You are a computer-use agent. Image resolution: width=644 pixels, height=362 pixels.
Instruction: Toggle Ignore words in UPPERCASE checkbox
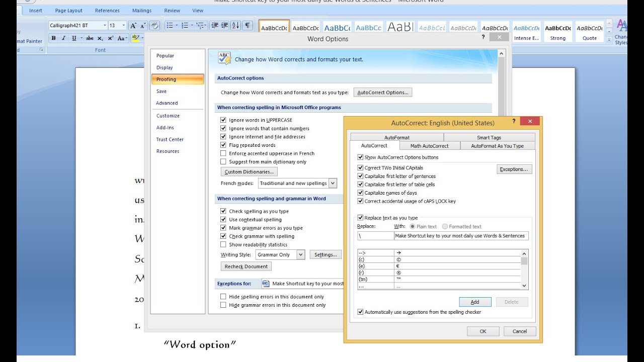pos(223,120)
